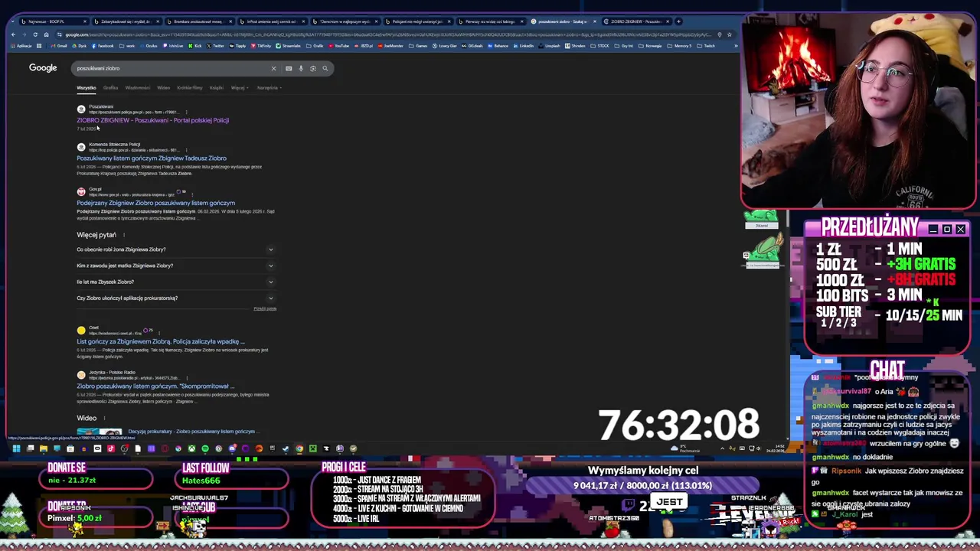Bookmark this page with star icon
The width and height of the screenshot is (980, 551).
[729, 34]
